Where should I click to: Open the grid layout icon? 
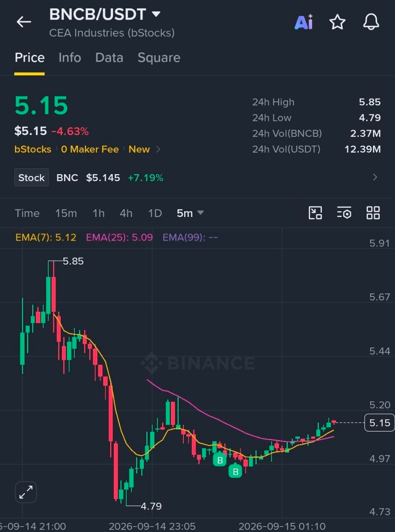click(373, 213)
